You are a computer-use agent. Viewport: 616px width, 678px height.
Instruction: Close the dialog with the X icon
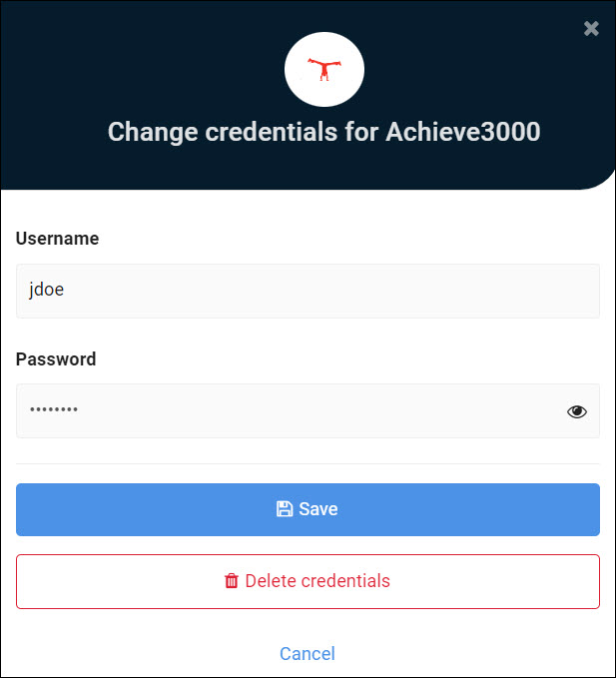click(591, 29)
